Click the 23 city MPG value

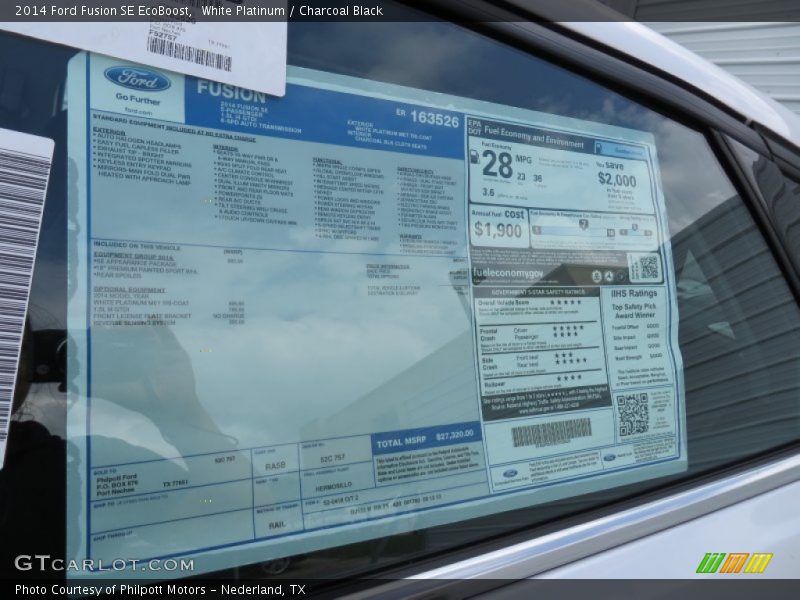521,177
